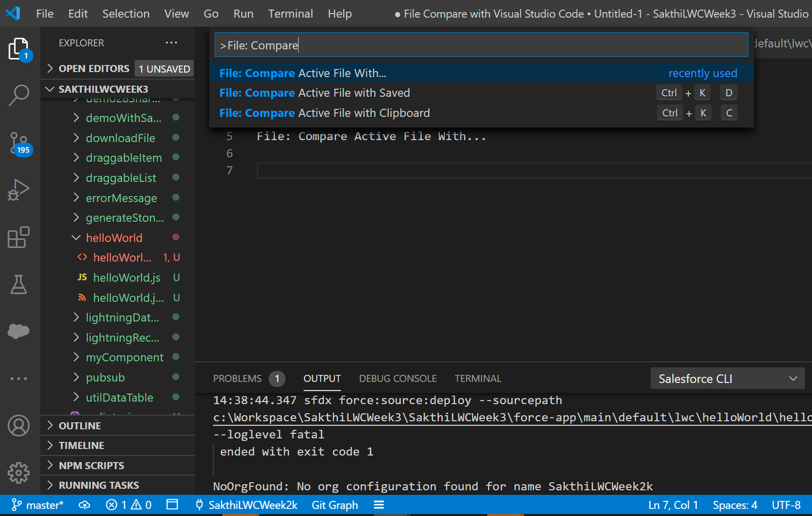The height and width of the screenshot is (516, 812).
Task: Click Git Graph in the status bar
Action: tap(335, 505)
